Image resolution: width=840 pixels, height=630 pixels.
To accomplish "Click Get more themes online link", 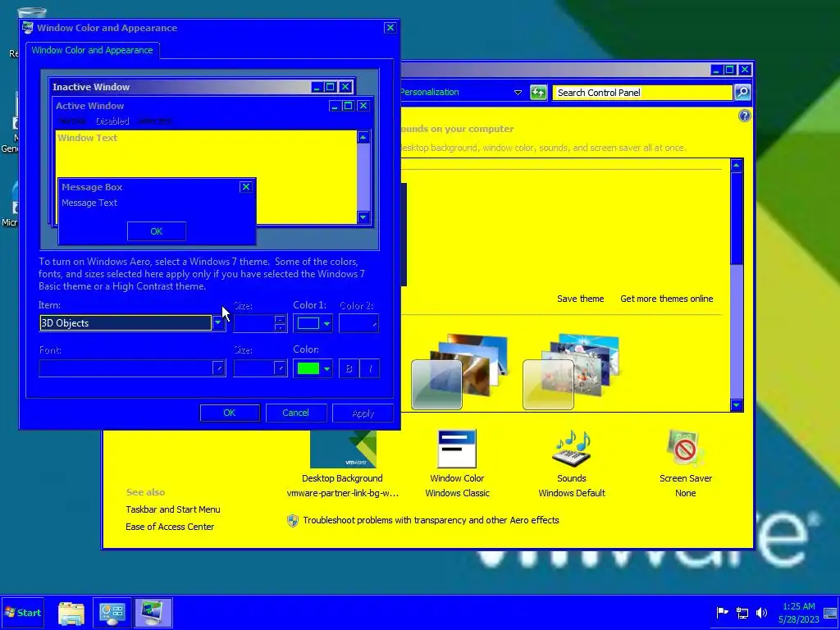I will tap(666, 299).
